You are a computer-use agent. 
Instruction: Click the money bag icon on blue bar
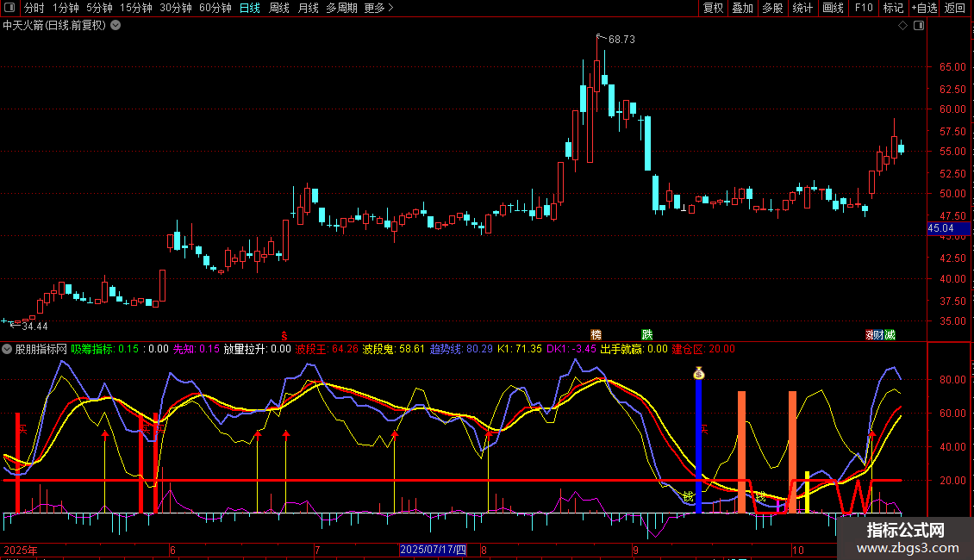[699, 373]
